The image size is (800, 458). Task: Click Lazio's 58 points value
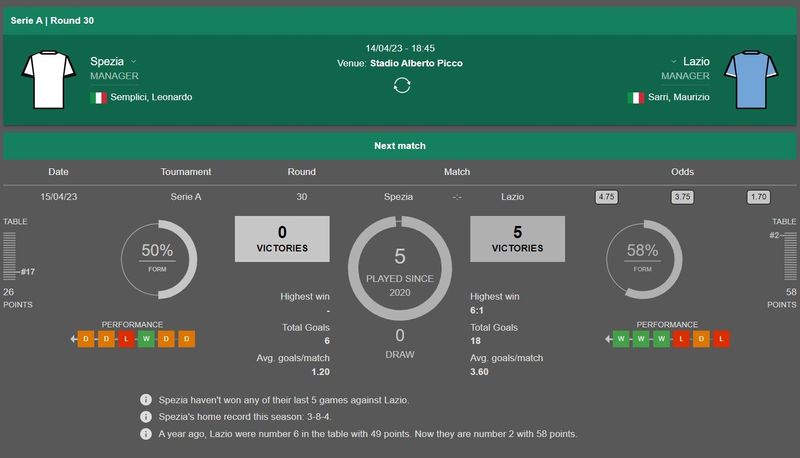[791, 292]
